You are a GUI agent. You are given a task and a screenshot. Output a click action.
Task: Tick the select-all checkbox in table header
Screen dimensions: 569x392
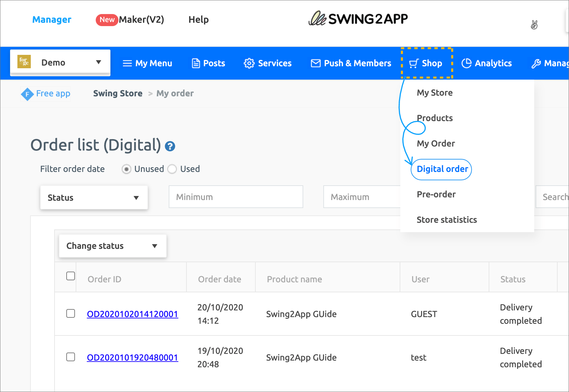pos(71,276)
